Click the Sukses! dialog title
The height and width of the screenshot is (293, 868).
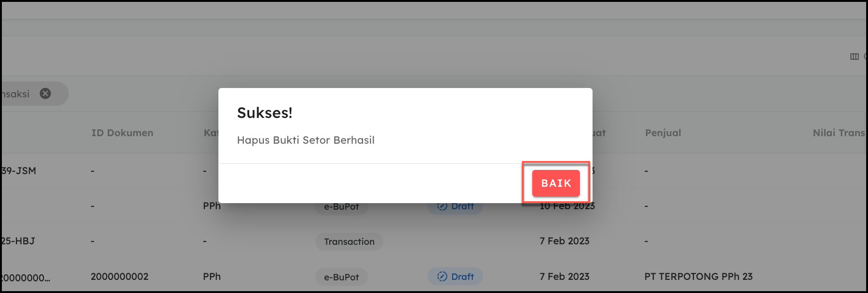pyautogui.click(x=265, y=113)
